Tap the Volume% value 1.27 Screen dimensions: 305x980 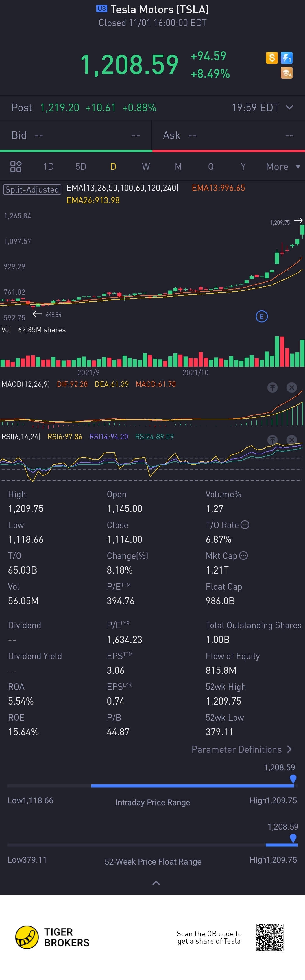coord(214,508)
